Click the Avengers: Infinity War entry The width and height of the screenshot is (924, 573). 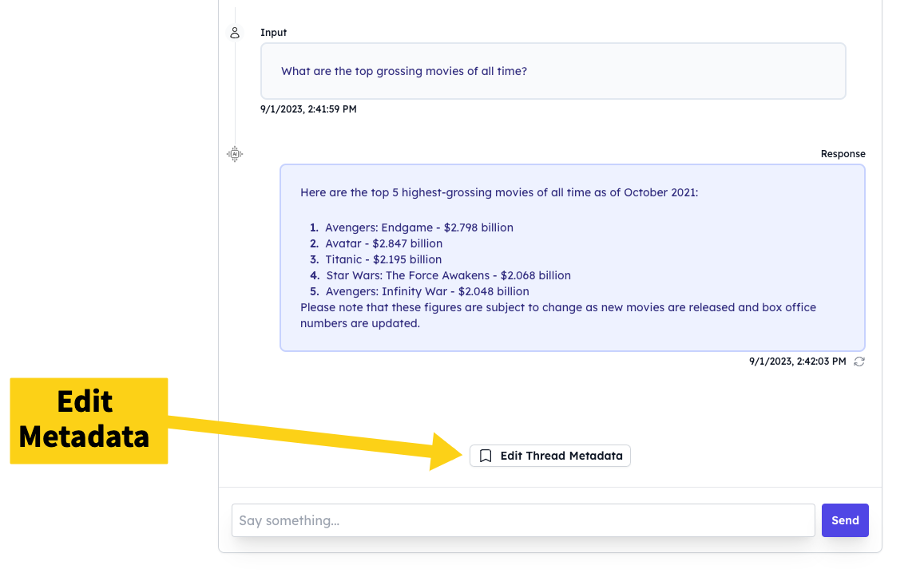[427, 291]
